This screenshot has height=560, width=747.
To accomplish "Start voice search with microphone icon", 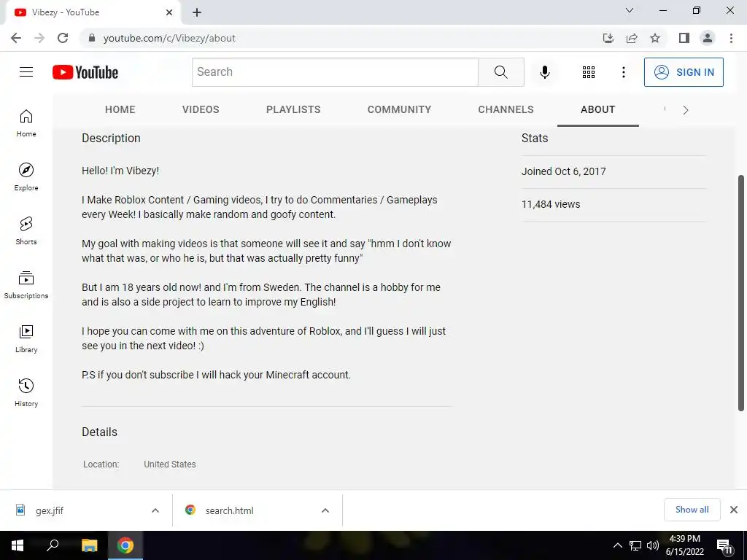I will coord(544,72).
